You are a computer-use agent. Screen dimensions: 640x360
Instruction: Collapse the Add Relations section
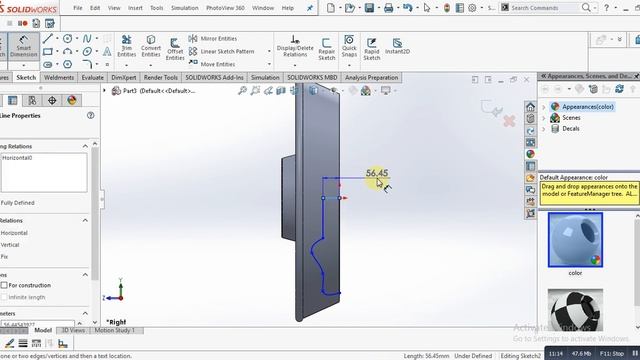85,220
